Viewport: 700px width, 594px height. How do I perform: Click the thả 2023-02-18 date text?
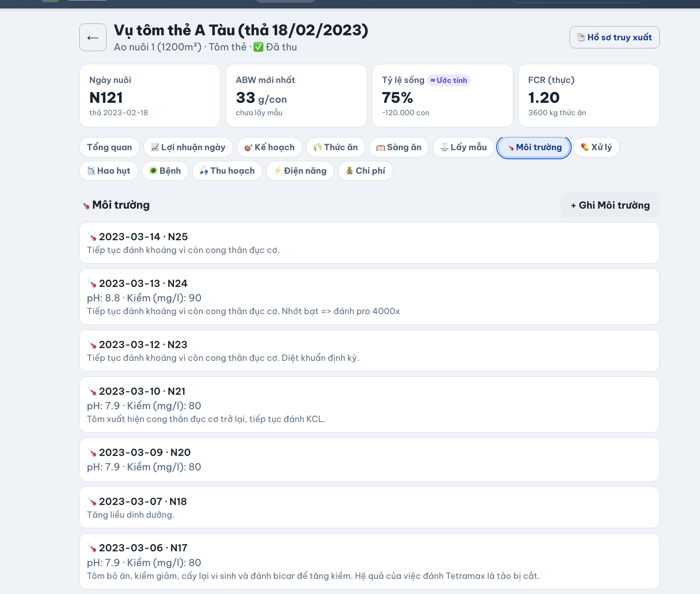click(119, 113)
